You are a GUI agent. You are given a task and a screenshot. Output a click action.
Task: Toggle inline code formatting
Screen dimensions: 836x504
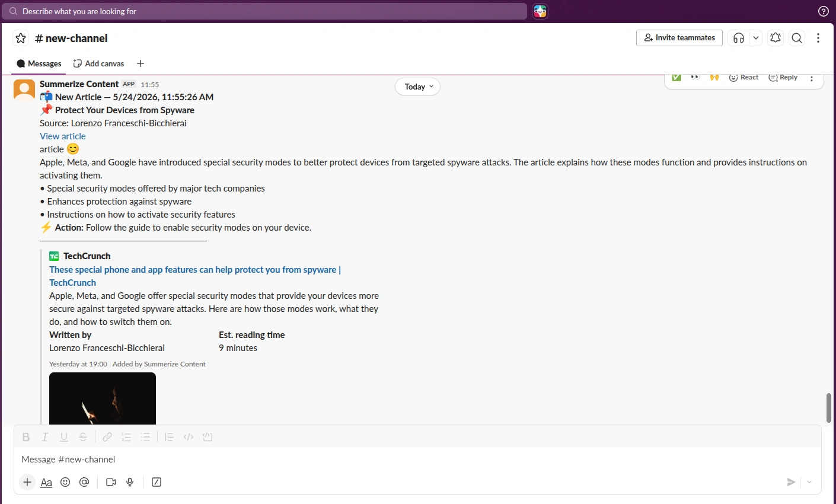pos(189,437)
